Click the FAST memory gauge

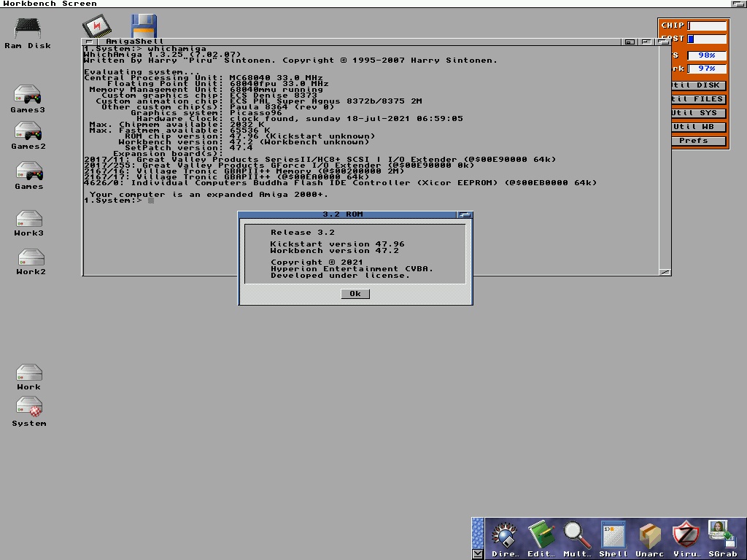tap(708, 39)
